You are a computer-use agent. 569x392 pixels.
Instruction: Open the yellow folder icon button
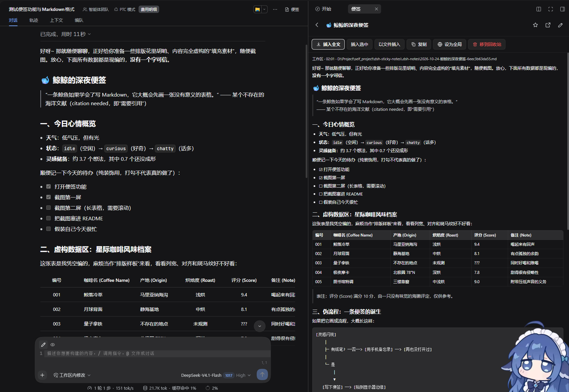[257, 9]
